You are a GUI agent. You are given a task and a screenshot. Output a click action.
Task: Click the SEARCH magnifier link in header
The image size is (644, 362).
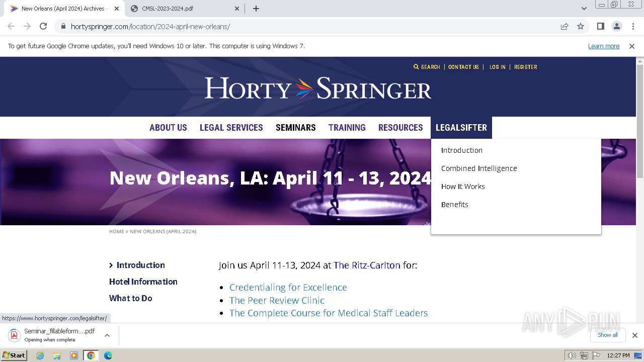427,67
